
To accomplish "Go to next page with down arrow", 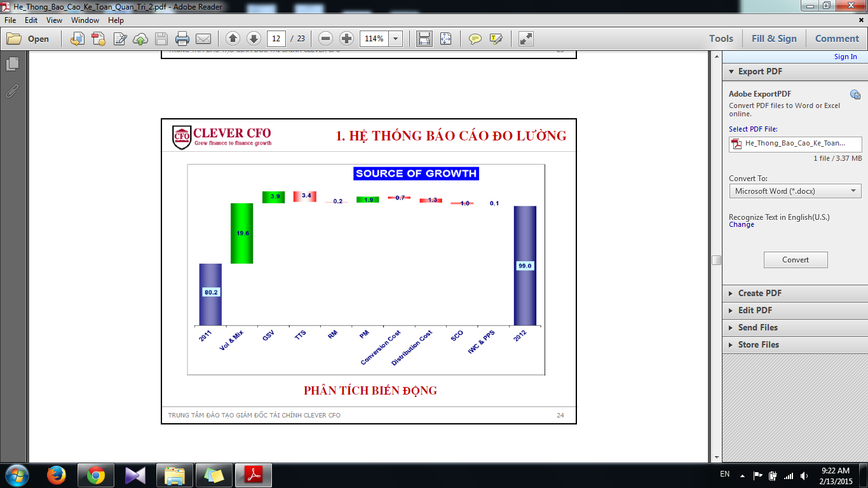I will pos(254,39).
